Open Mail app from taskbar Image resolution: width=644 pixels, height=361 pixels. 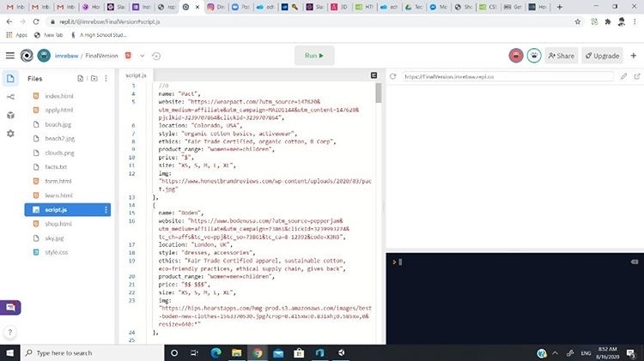click(x=278, y=352)
